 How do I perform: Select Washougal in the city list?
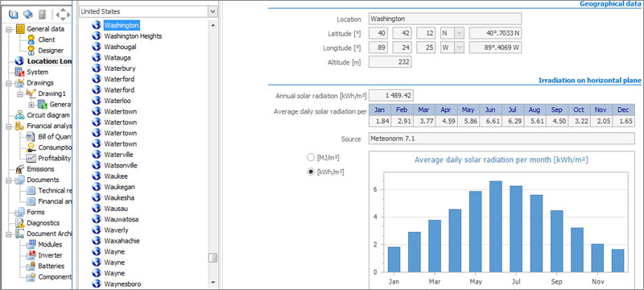[x=120, y=47]
